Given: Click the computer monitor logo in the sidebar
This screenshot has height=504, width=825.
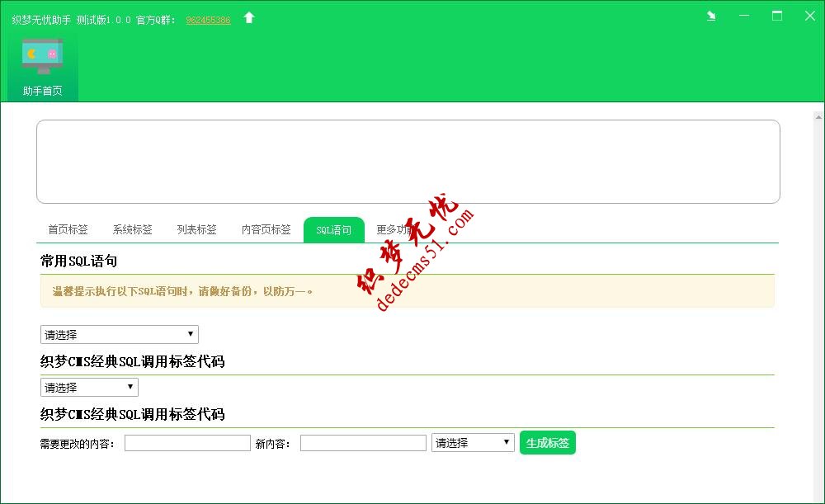Looking at the screenshot, I should click(43, 56).
